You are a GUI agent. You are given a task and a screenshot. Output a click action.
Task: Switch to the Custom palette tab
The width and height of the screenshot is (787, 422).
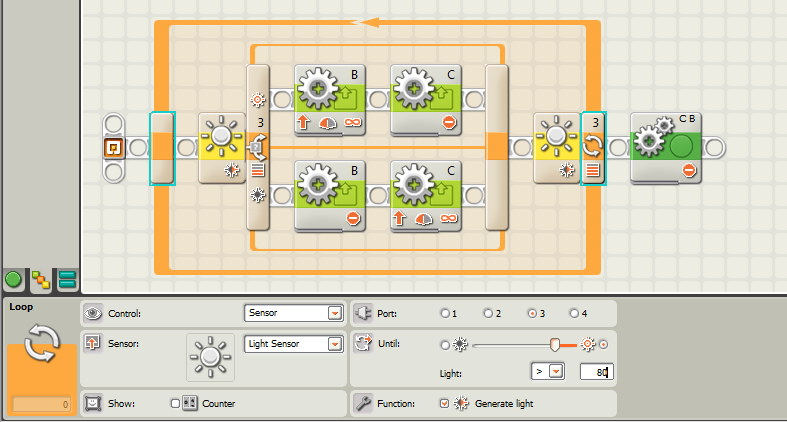[x=66, y=280]
